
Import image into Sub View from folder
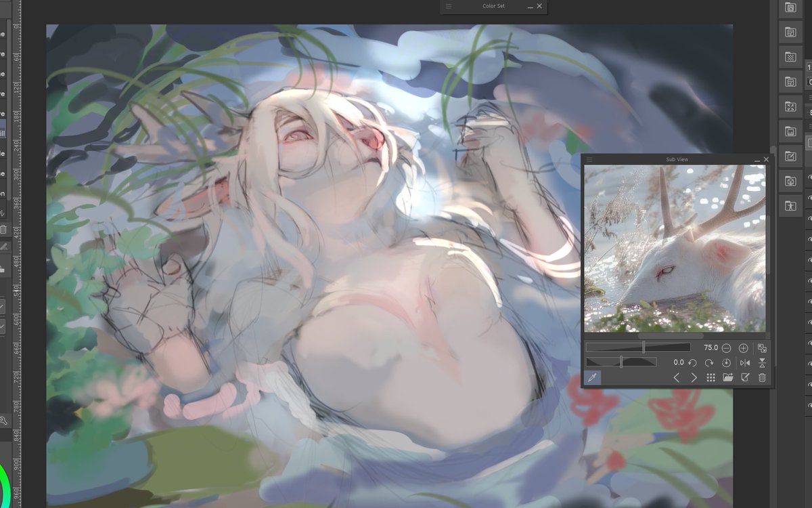tap(728, 378)
